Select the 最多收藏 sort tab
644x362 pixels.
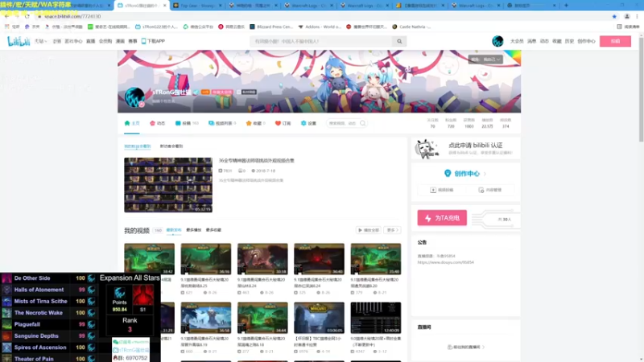[213, 230]
